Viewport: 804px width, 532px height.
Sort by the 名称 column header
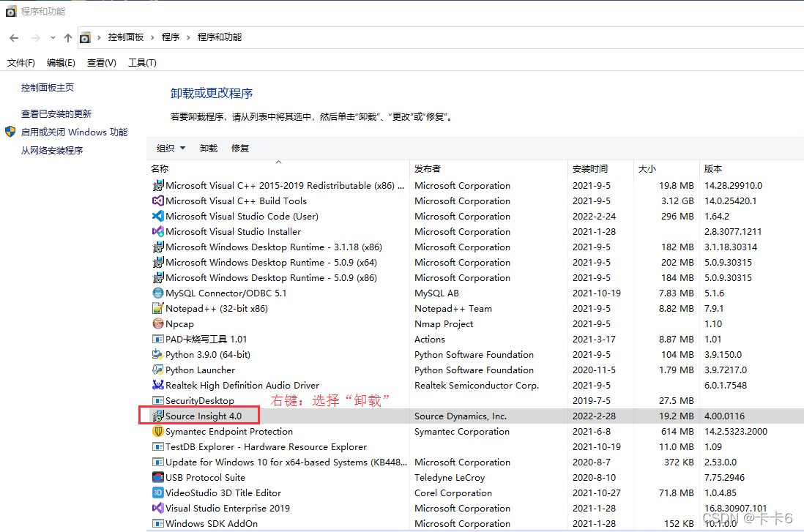pos(278,168)
